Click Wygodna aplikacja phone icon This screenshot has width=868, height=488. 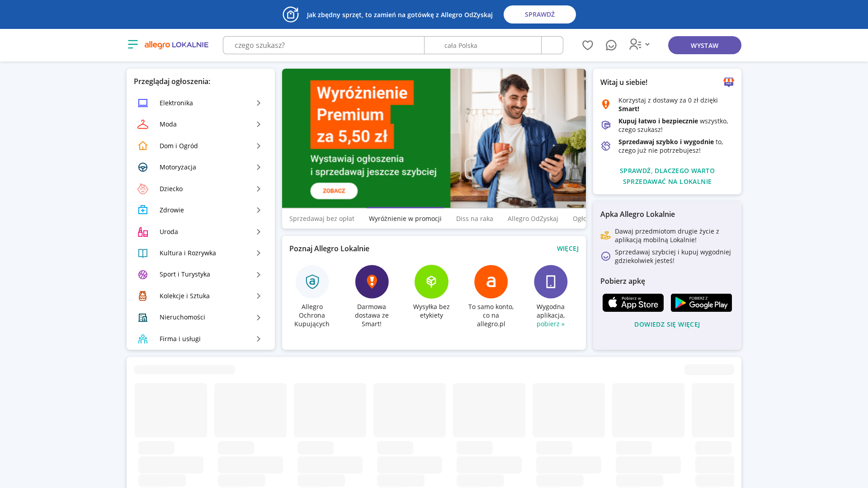click(x=551, y=282)
